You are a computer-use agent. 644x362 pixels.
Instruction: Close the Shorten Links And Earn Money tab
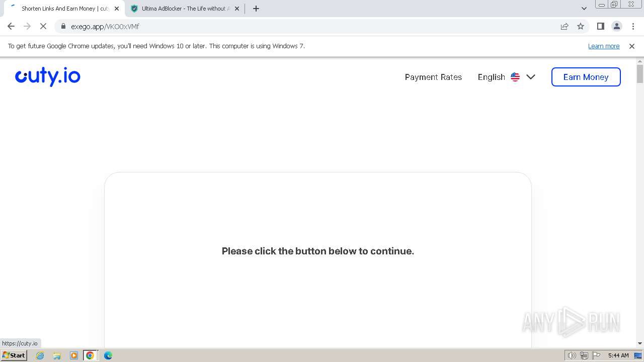click(117, 9)
